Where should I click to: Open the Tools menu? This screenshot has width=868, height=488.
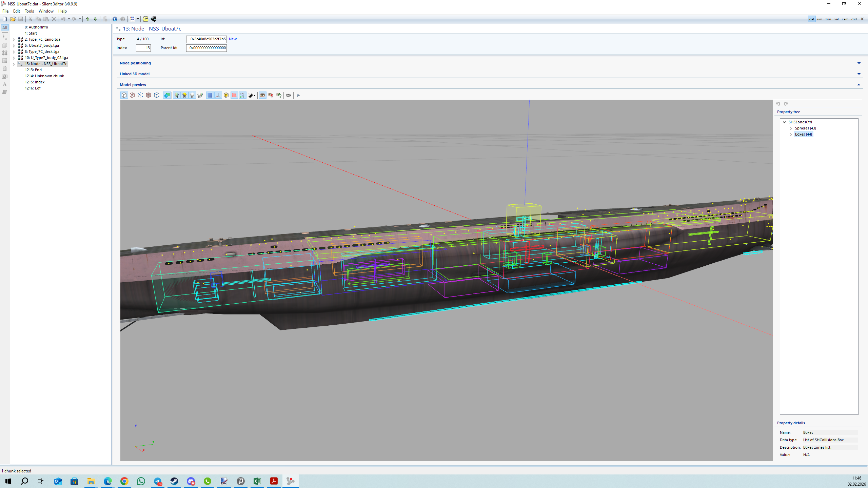click(29, 11)
